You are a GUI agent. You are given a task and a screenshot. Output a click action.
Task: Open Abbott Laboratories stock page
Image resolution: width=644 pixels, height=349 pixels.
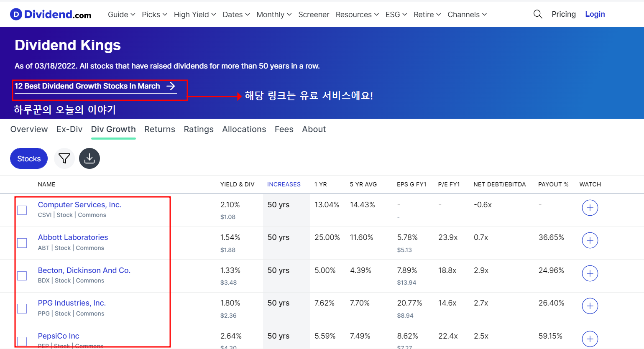click(73, 237)
